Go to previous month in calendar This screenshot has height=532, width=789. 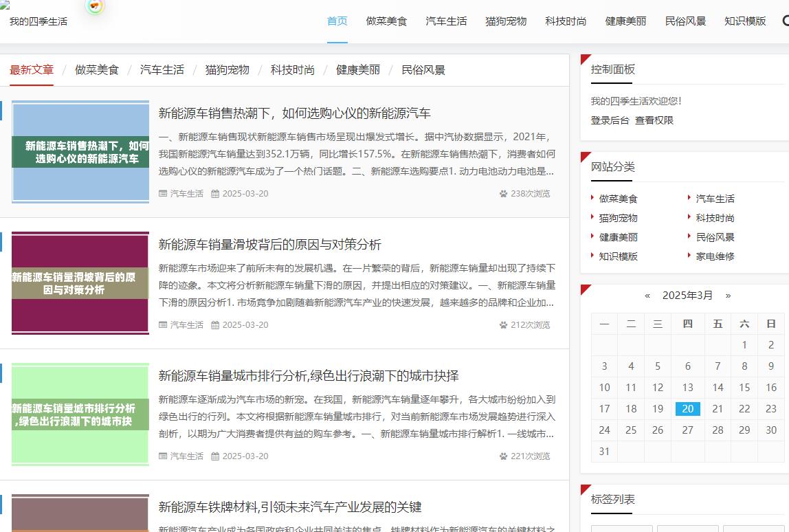coord(647,296)
